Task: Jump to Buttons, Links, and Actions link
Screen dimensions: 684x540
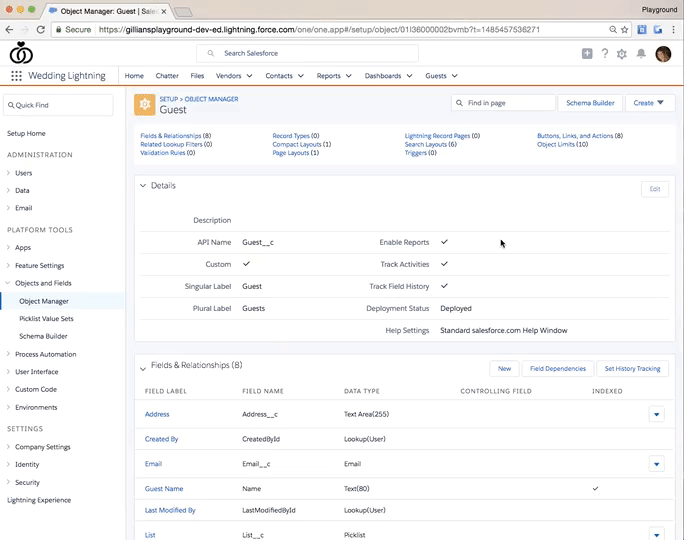Action: (x=580, y=136)
